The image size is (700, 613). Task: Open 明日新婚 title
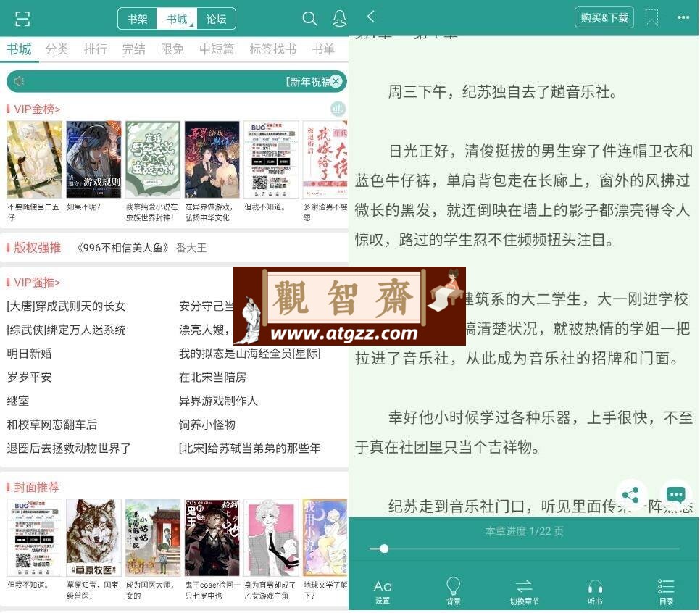click(29, 353)
